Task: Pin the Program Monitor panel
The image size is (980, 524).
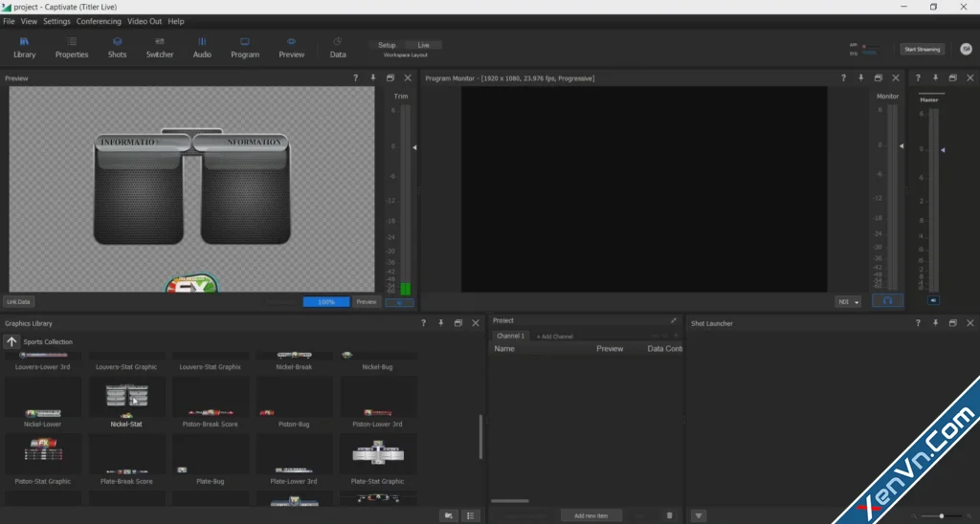Action: 860,78
